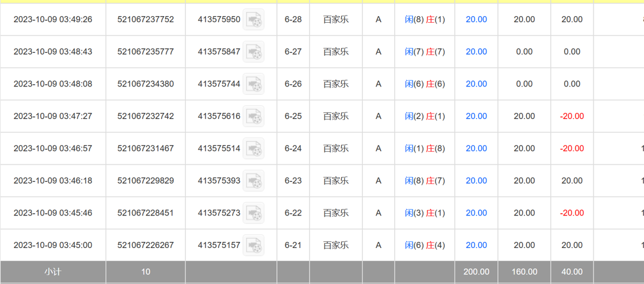Open video replay icon for record 413575514

click(254, 148)
